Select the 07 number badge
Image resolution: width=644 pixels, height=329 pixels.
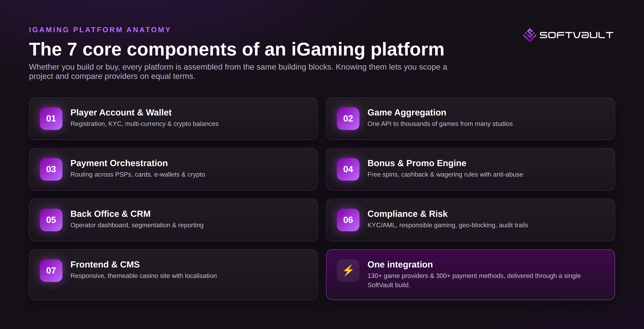pos(51,270)
